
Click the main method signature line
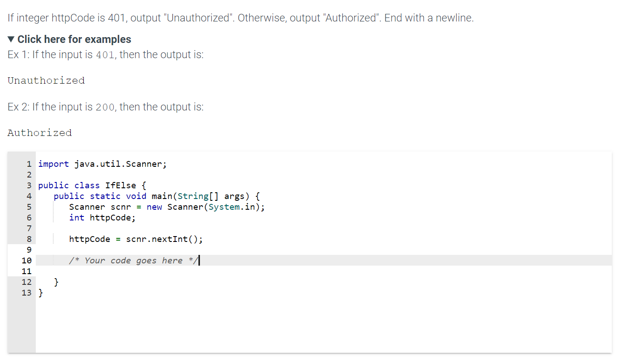(x=157, y=196)
